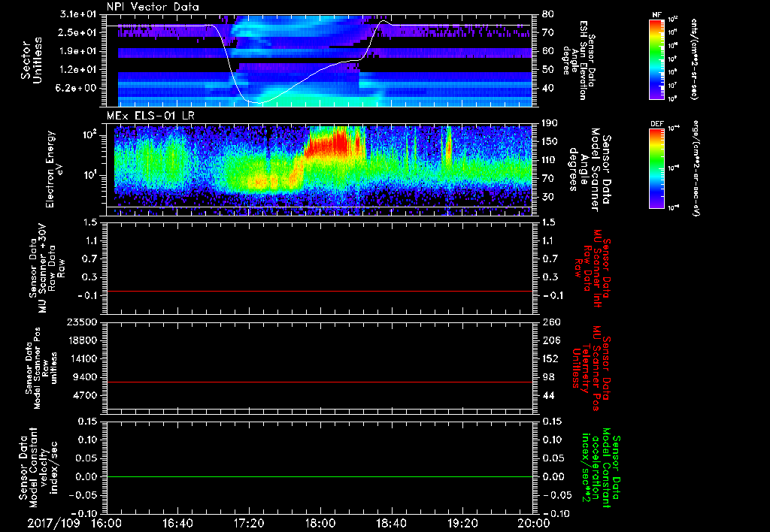Viewport: 770px width, 532px height.
Task: Select the "NPI Vector Data" panel title
Action: (x=153, y=7)
